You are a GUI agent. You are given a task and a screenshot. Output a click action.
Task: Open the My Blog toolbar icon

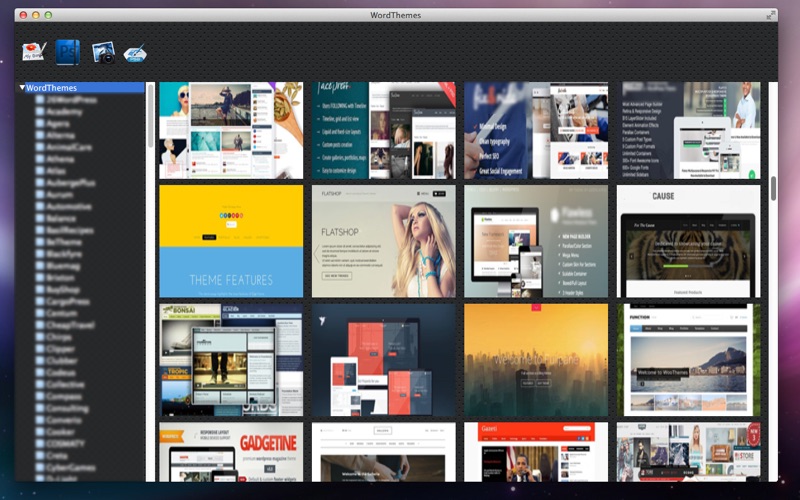click(34, 52)
